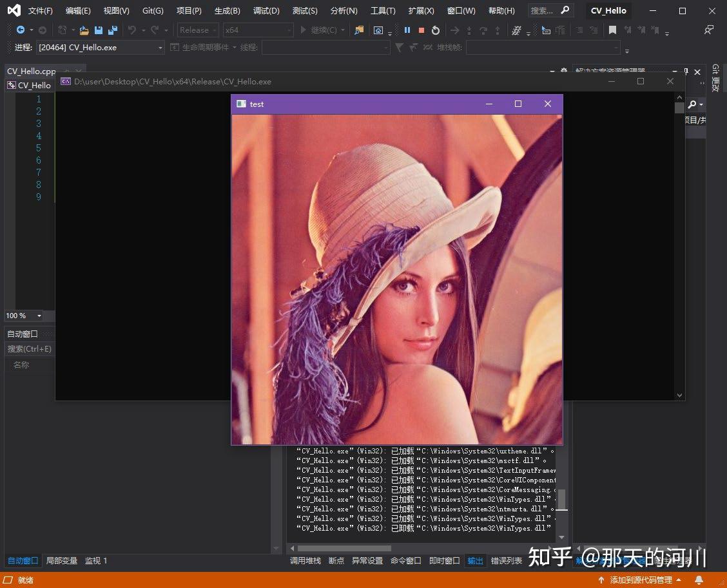Toggle a bookmark with the bookmark icon
The height and width of the screenshot is (588, 727).
[x=613, y=30]
